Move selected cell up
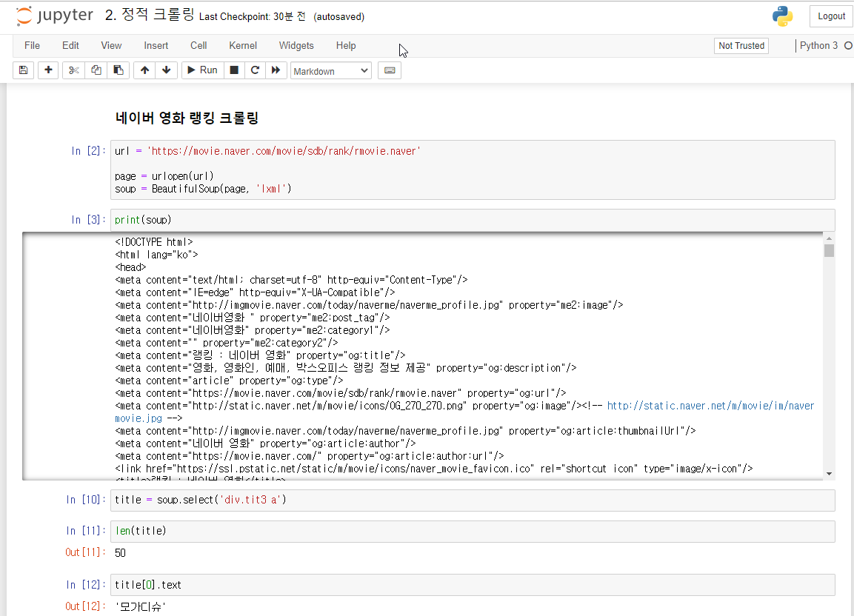Image resolution: width=854 pixels, height=616 pixels. (144, 70)
